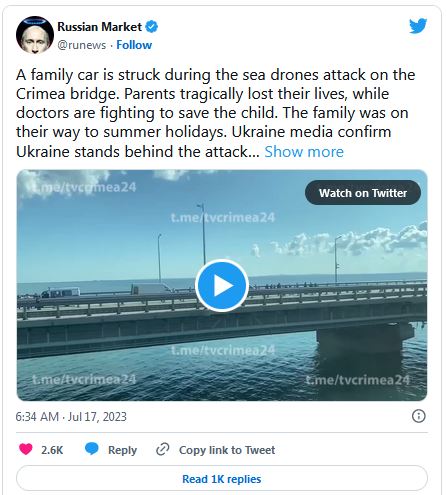This screenshot has width=447, height=495.
Task: Click the 6:34 AM Jul 17, 2023 timestamp
Action: point(71,417)
